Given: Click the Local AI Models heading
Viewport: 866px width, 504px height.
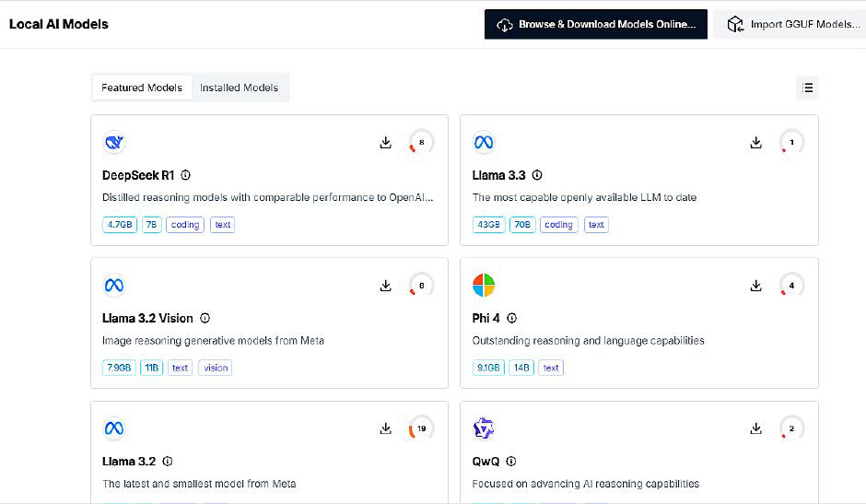Looking at the screenshot, I should pos(59,24).
